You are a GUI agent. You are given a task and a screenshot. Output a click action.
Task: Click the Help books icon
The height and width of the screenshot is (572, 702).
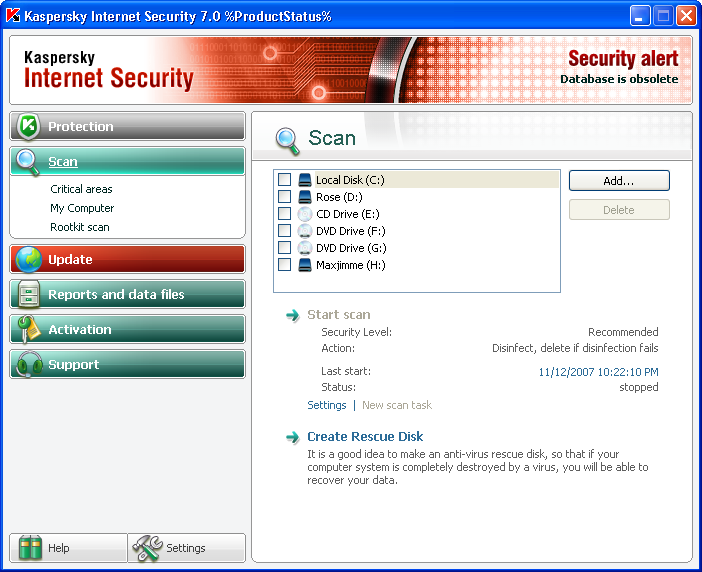point(30,548)
